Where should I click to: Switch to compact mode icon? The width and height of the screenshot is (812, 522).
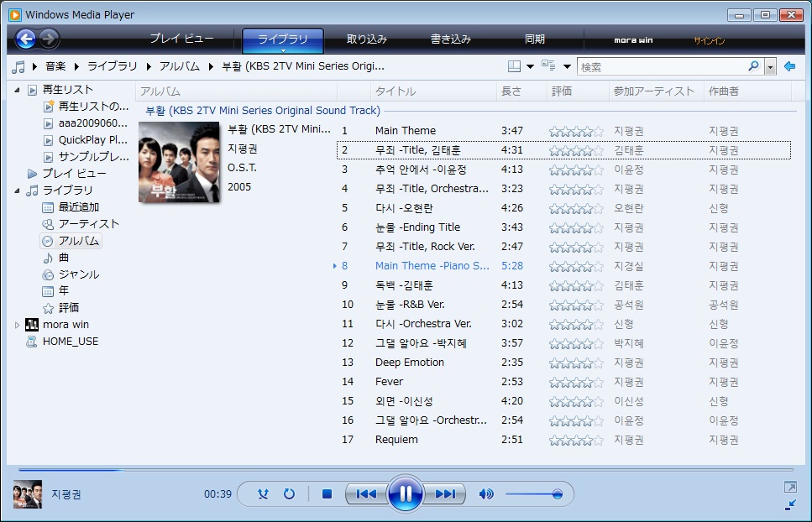[x=790, y=505]
